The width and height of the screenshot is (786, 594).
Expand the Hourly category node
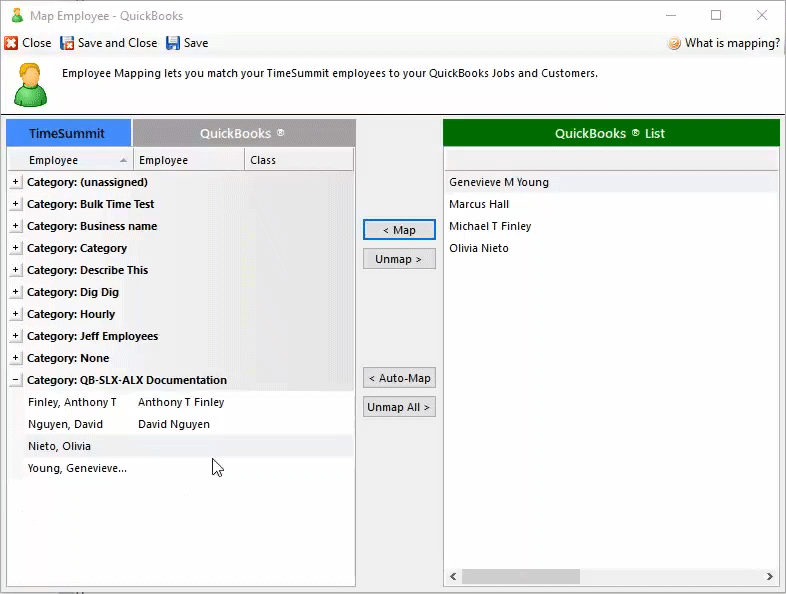[x=15, y=314]
